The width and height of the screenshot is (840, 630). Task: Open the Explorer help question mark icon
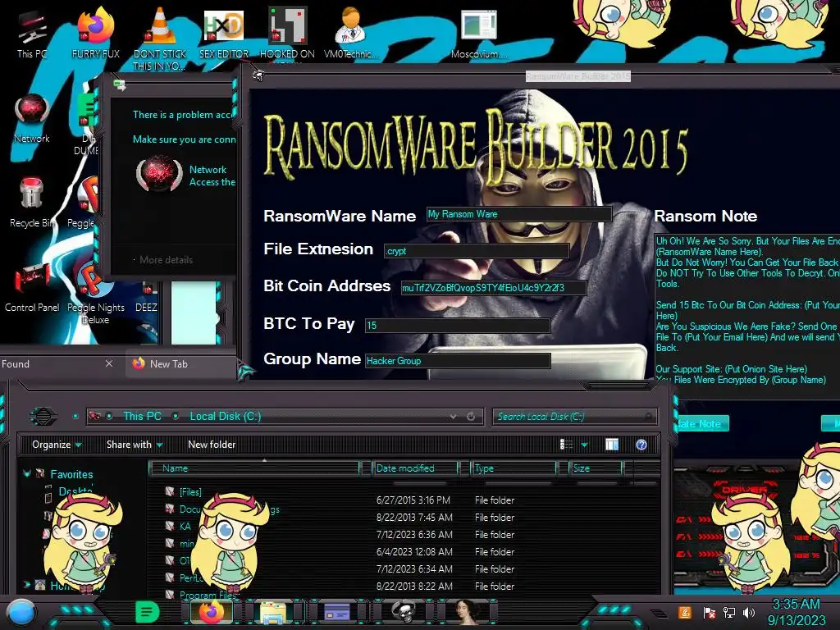[x=641, y=445]
